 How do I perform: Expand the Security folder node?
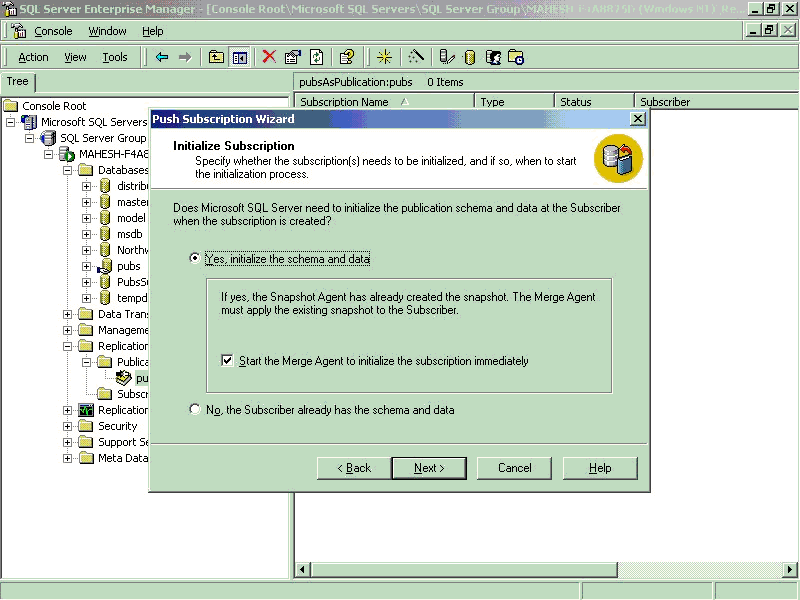click(x=67, y=426)
